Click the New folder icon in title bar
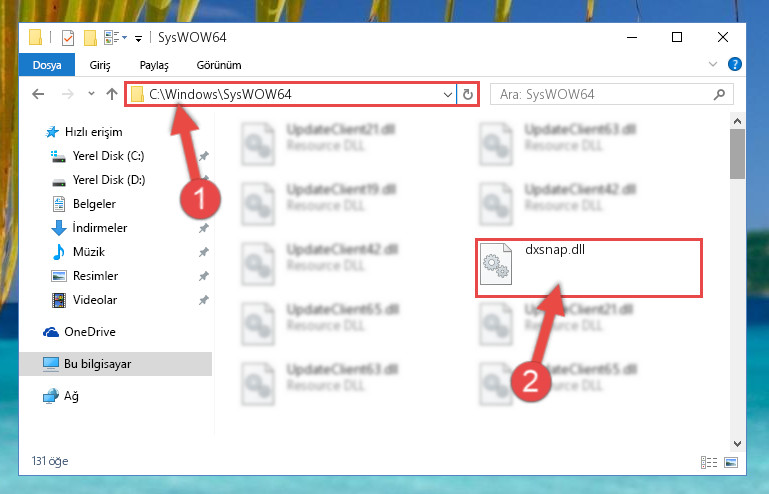769x494 pixels. pyautogui.click(x=90, y=38)
